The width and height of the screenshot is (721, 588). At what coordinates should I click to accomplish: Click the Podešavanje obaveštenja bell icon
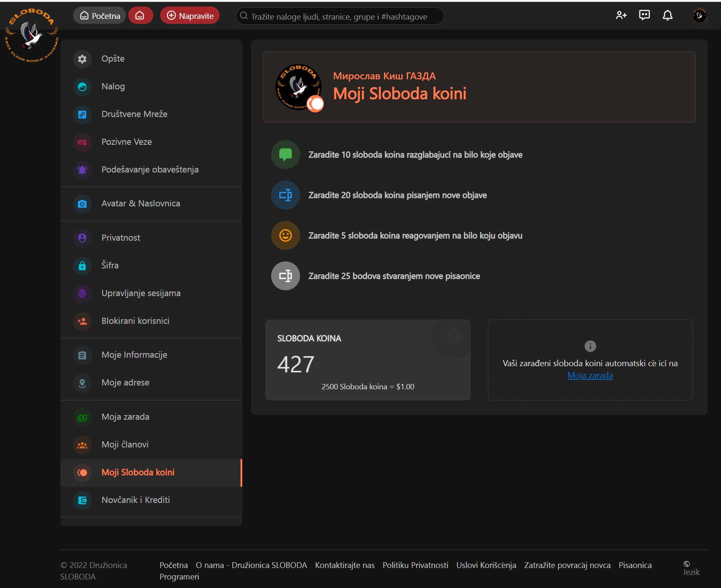[82, 170]
